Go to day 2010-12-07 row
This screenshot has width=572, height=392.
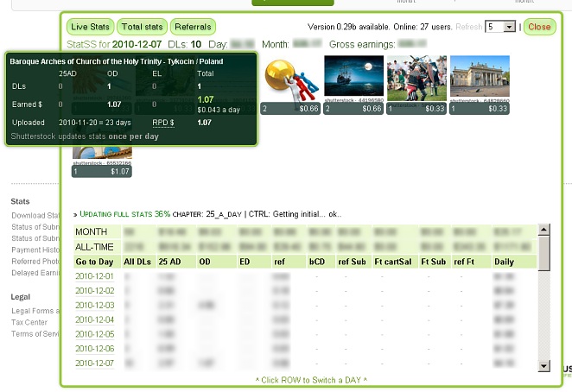(94, 363)
